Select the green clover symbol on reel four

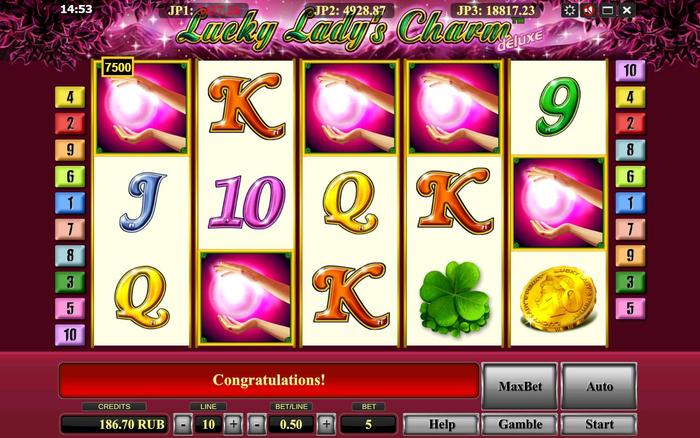pos(454,298)
